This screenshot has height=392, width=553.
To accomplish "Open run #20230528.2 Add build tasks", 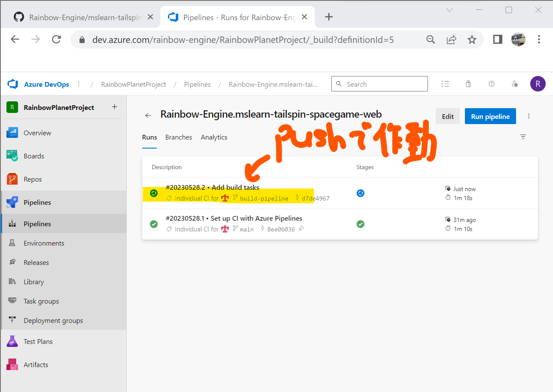I will click(212, 188).
